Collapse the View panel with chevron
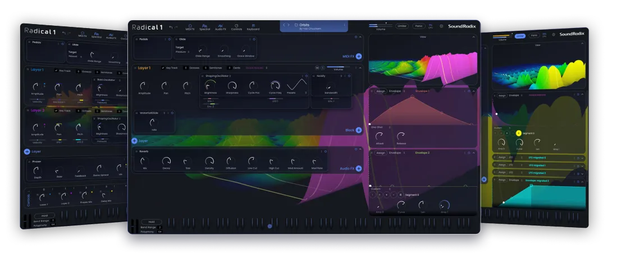Viewport: 644px width, 258px height. [473, 37]
